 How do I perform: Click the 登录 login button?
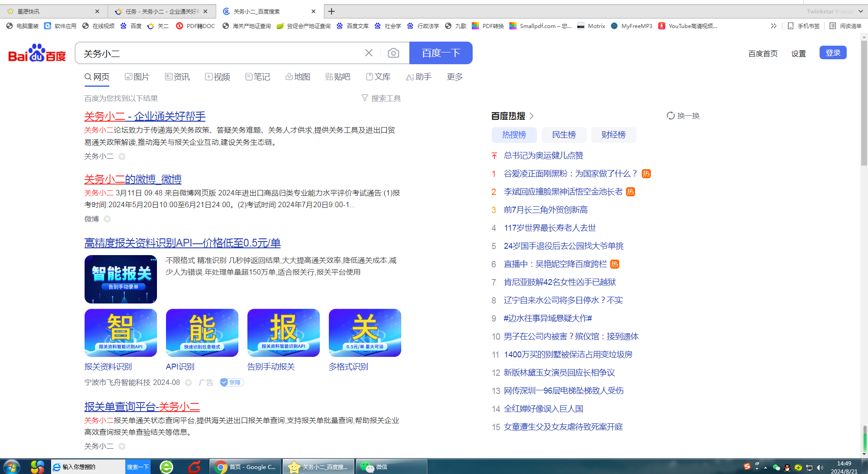click(x=833, y=52)
